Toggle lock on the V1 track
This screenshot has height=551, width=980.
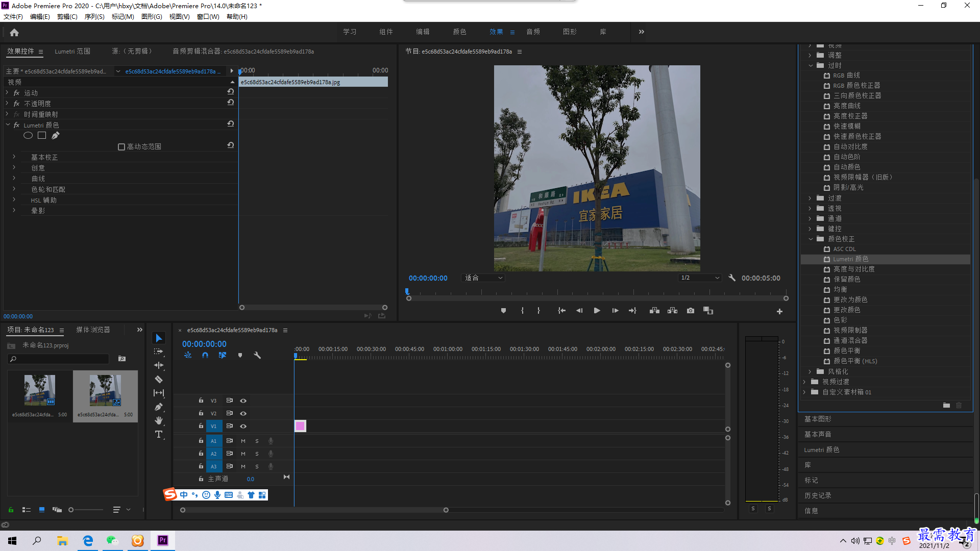201,426
